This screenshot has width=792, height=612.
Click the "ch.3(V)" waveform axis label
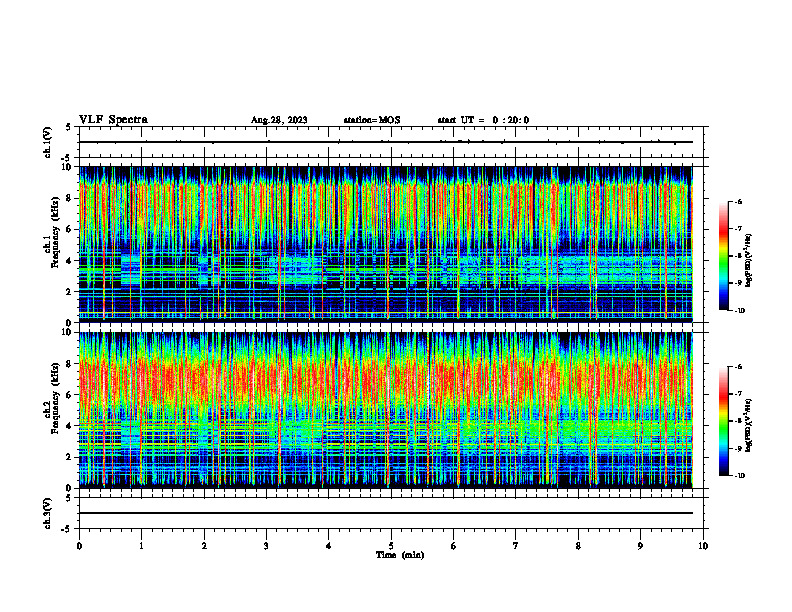[47, 513]
